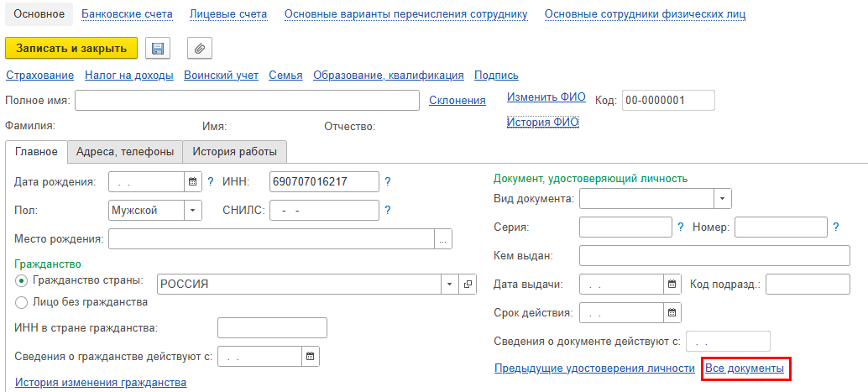Select Лицо без гражданства radio button

click(21, 302)
